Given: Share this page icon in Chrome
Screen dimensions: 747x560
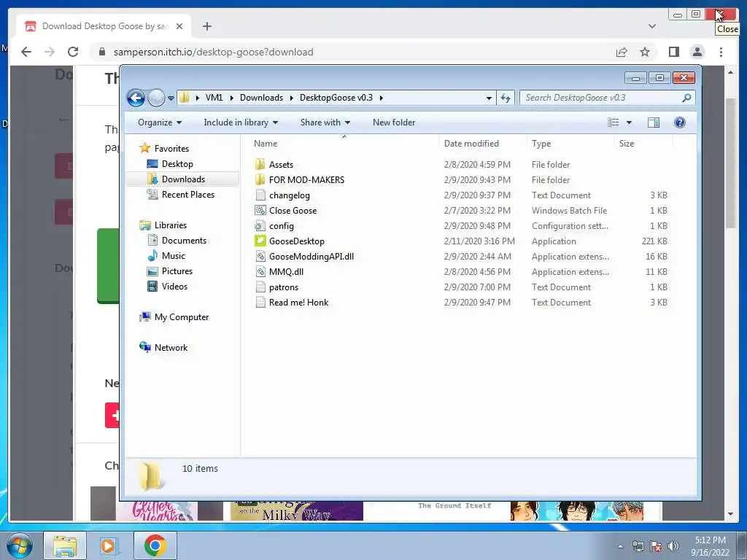Looking at the screenshot, I should point(622,52).
